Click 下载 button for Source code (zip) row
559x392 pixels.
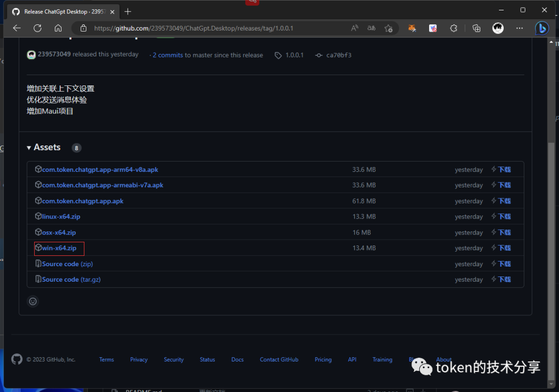coord(501,264)
